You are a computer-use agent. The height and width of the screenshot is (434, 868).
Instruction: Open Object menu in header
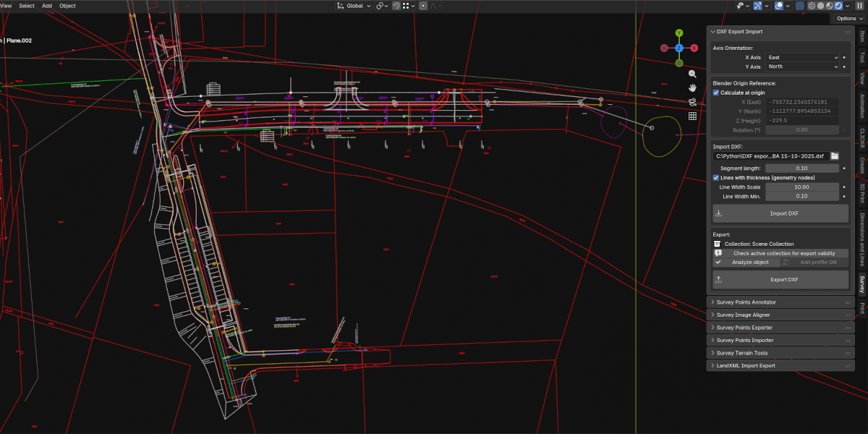(67, 6)
